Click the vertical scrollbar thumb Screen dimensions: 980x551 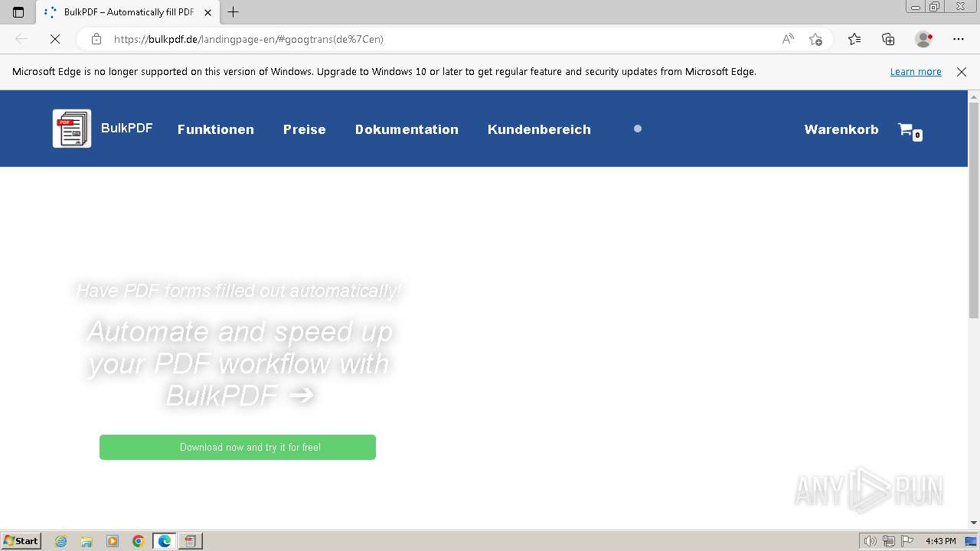click(974, 210)
